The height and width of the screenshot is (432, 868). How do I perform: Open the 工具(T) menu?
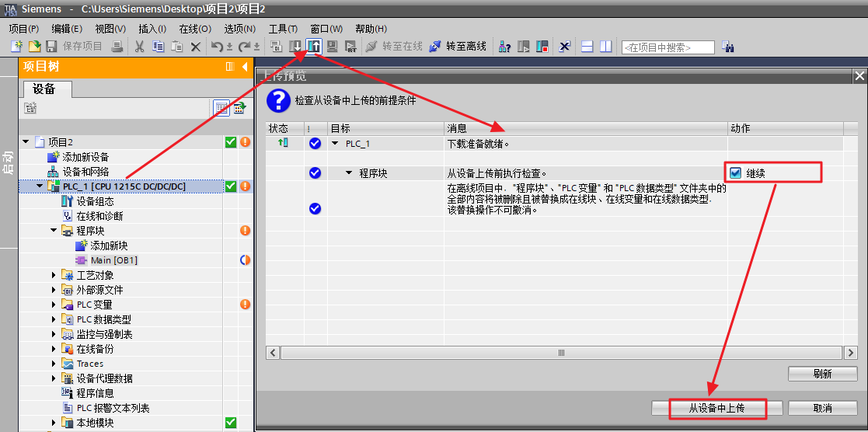[283, 29]
